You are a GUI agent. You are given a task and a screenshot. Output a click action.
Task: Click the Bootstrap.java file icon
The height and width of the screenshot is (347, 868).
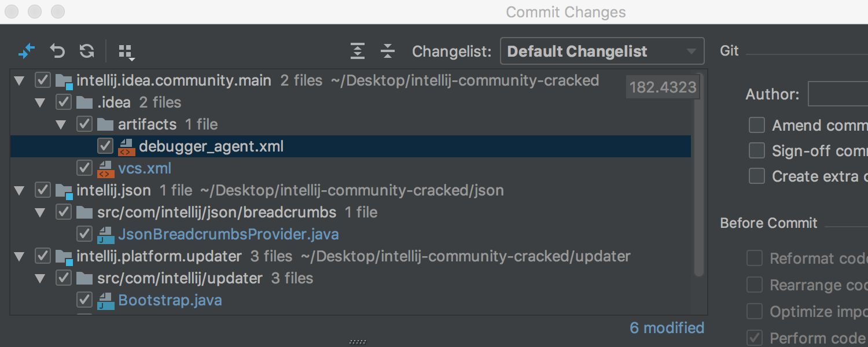(x=105, y=301)
